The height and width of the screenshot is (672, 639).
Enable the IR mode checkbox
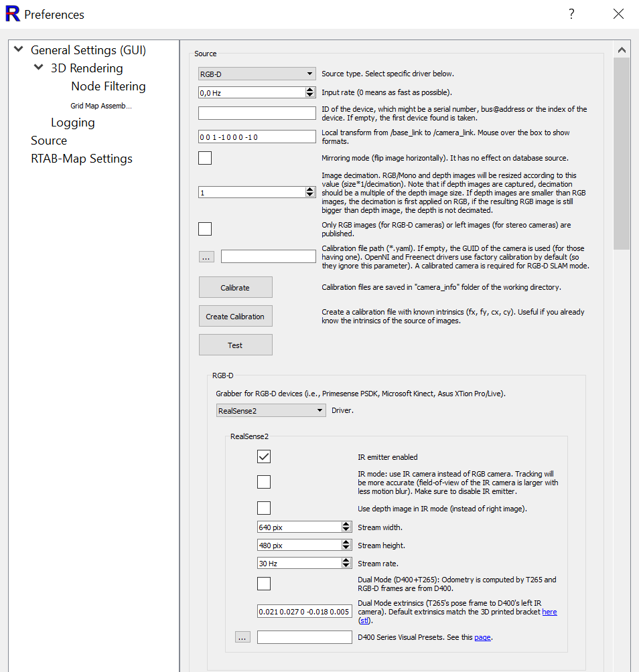[264, 482]
